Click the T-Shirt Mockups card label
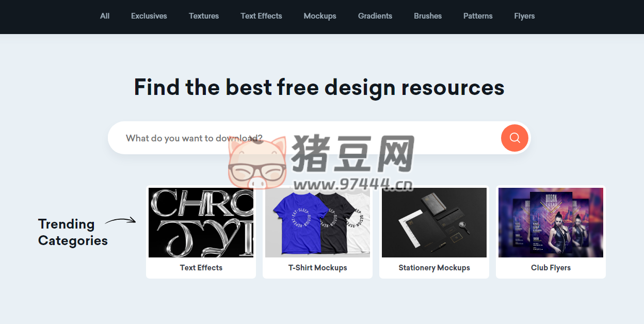The width and height of the screenshot is (644, 324). click(317, 268)
